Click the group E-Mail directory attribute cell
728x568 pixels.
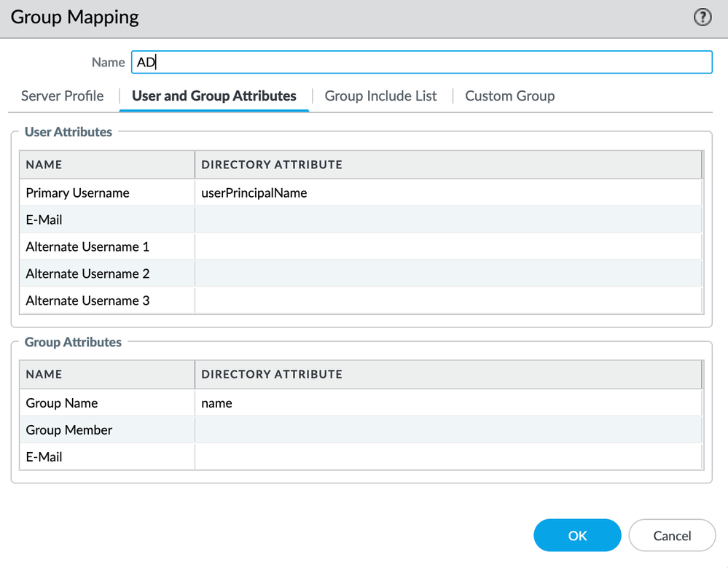447,457
